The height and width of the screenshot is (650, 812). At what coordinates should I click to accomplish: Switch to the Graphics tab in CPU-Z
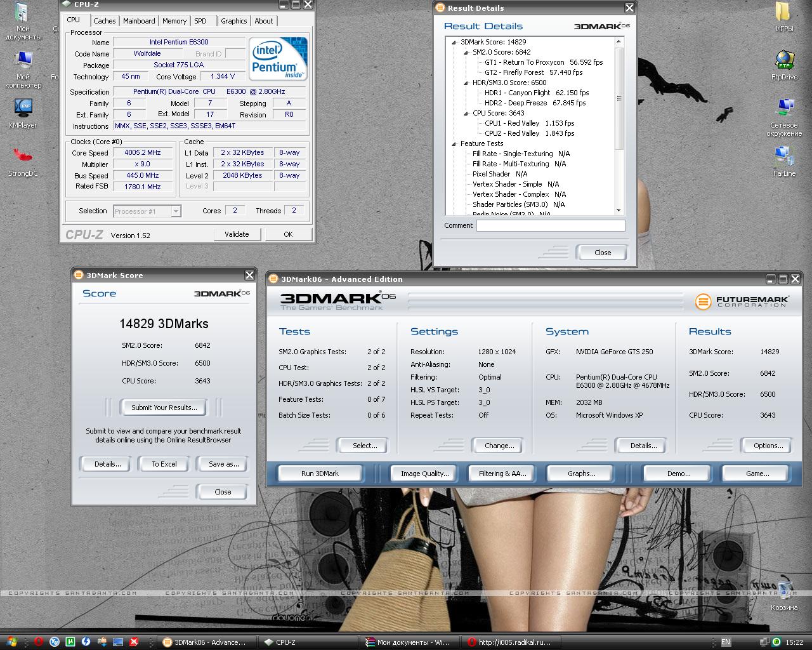(x=234, y=21)
